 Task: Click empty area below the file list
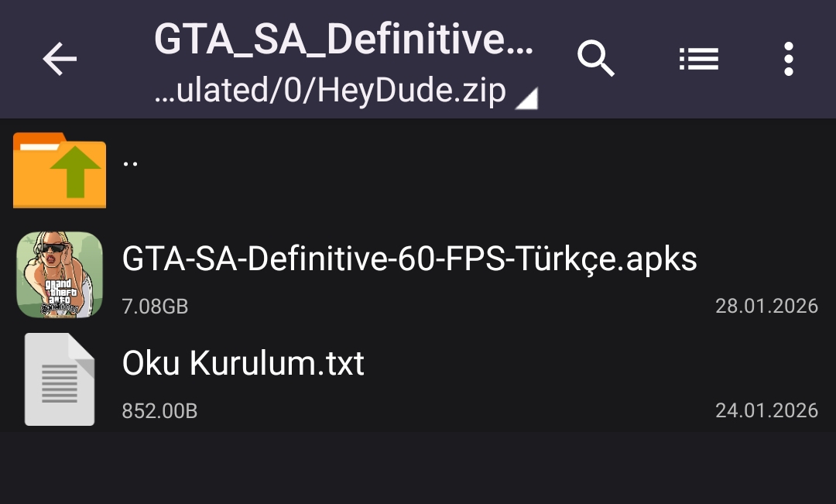point(418,468)
